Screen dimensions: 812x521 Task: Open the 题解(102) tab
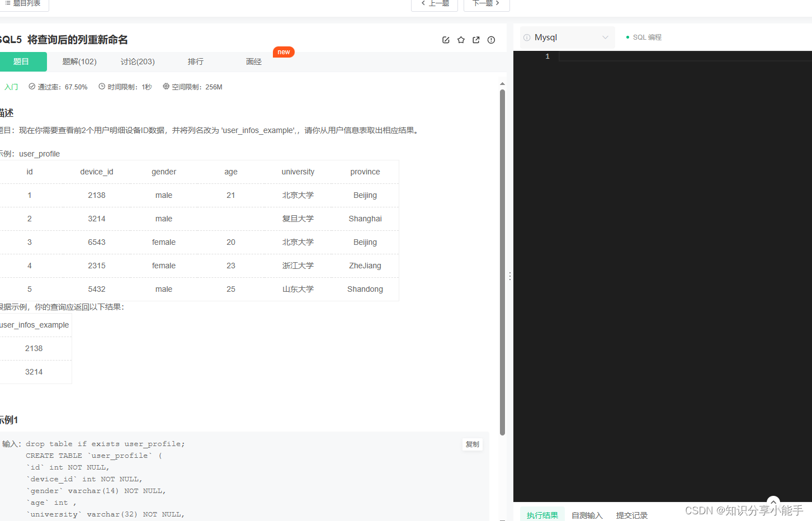(x=79, y=61)
